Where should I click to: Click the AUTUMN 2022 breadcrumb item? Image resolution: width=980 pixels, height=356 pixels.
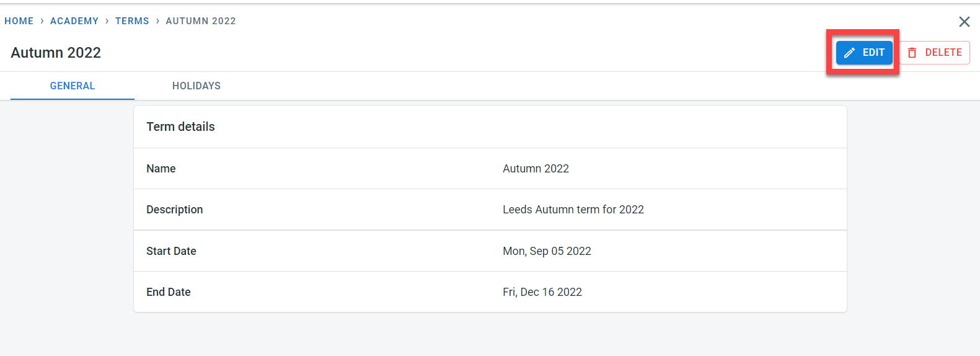tap(201, 21)
